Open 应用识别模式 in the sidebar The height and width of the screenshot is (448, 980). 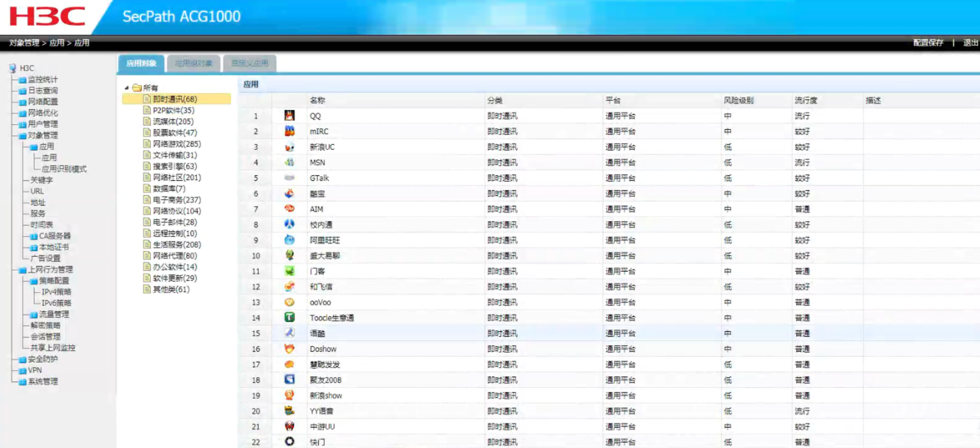[64, 169]
